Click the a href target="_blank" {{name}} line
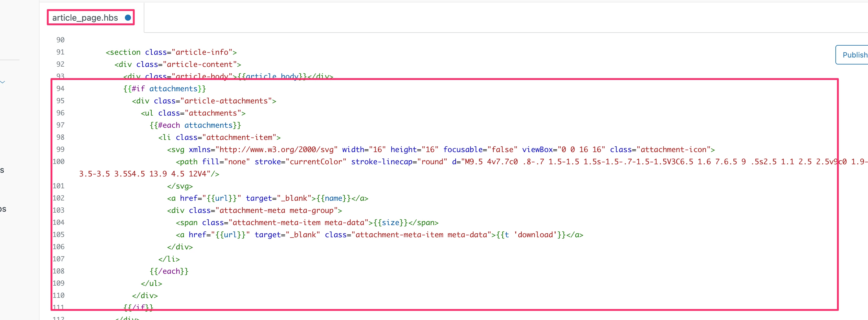This screenshot has height=320, width=868. pos(267,198)
